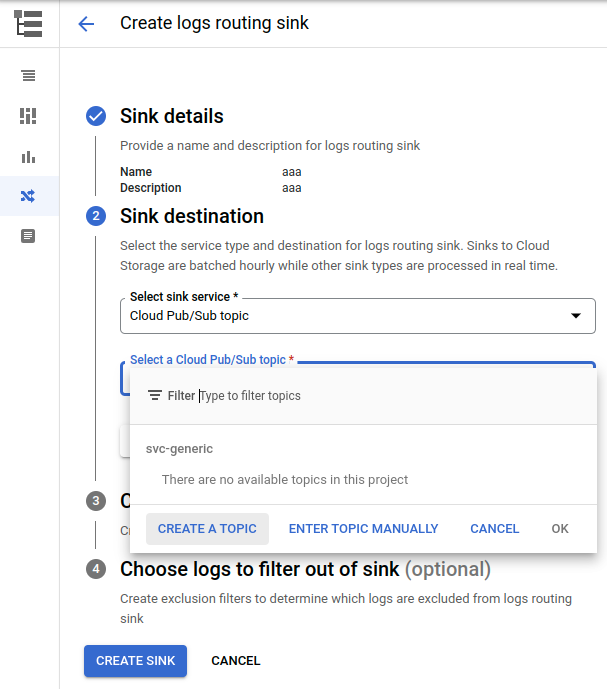Select the Logs Router shuffle icon
The height and width of the screenshot is (689, 607).
[x=28, y=196]
